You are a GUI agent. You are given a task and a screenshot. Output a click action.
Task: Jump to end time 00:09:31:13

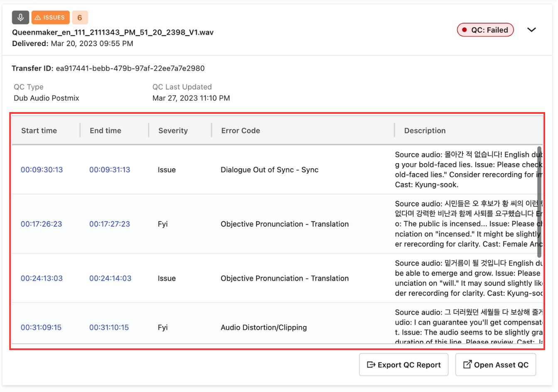110,169
